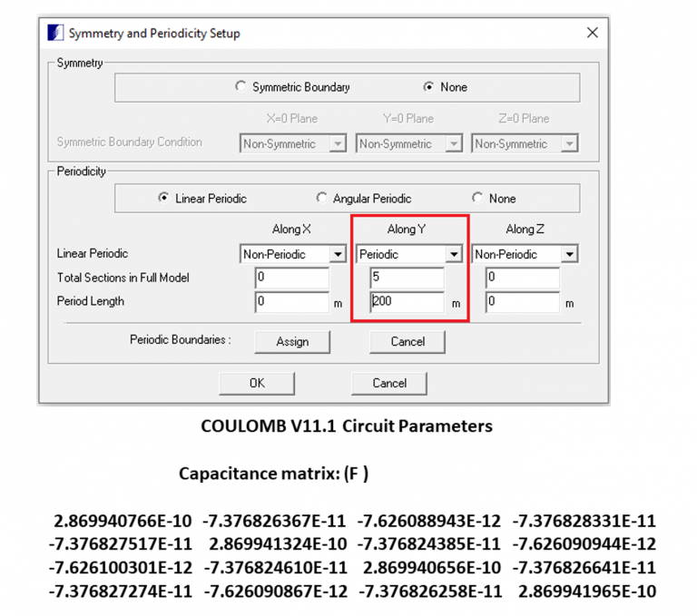
Task: Click the bottom Cancel button beside OK
Action: 389,383
